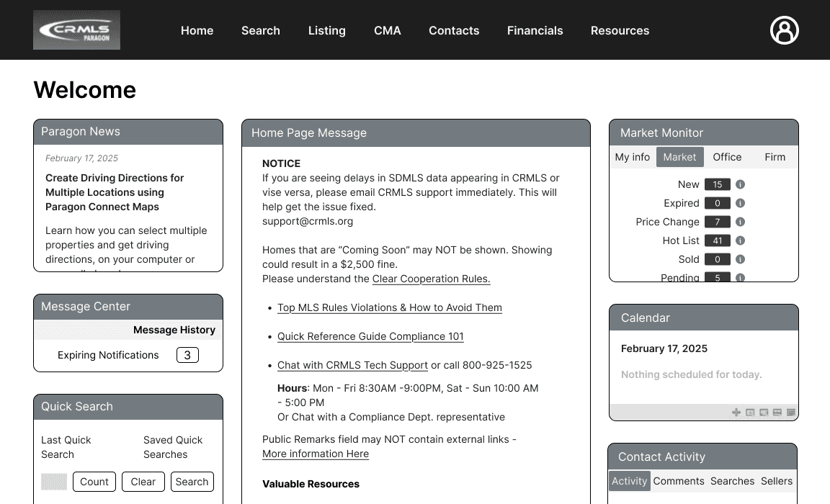The image size is (830, 504).
Task: Open Message History
Action: (174, 330)
